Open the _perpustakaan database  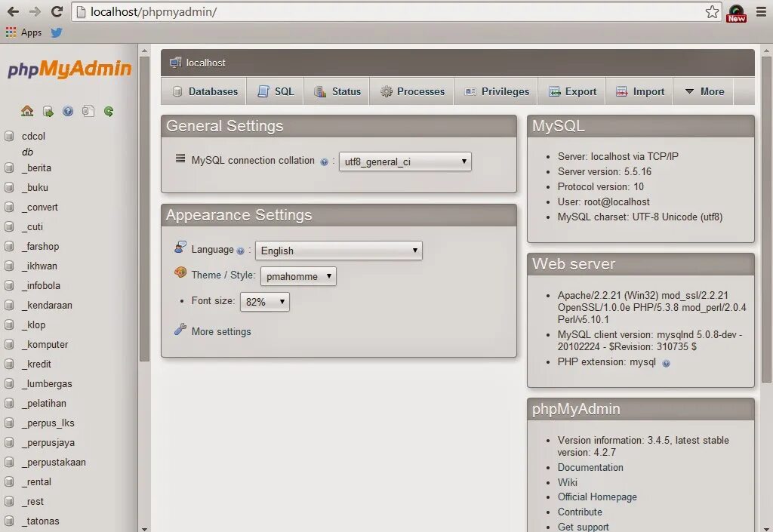pyautogui.click(x=54, y=463)
